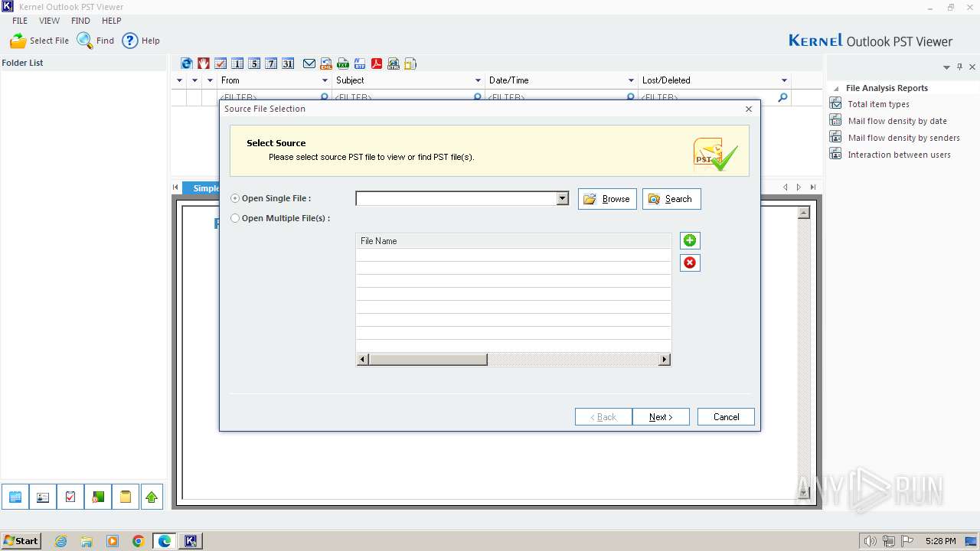The image size is (980, 551).
Task: Click scroll right arrow in File Name list
Action: coord(665,360)
